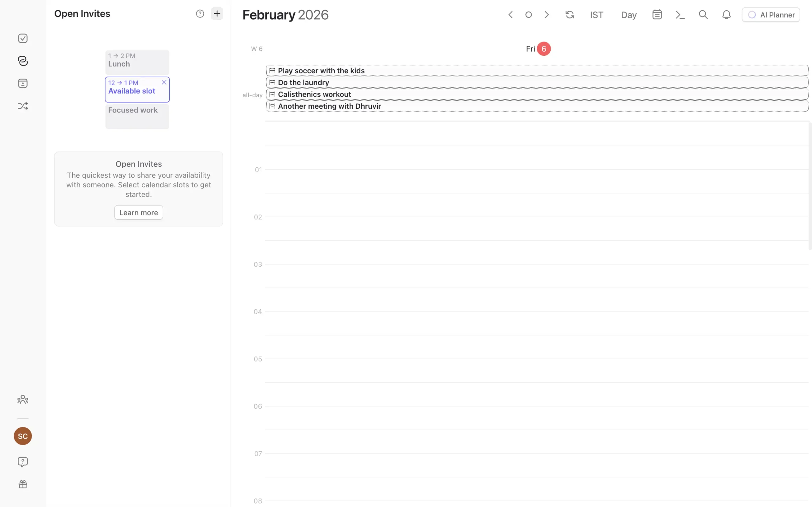Viewport: 812px width, 507px height.
Task: Open search with magnifier icon
Action: pos(703,15)
